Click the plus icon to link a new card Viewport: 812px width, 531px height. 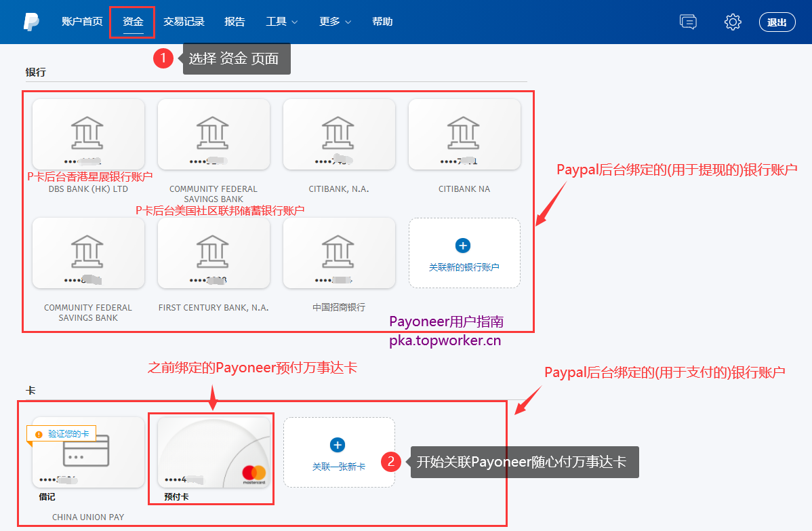coord(338,444)
